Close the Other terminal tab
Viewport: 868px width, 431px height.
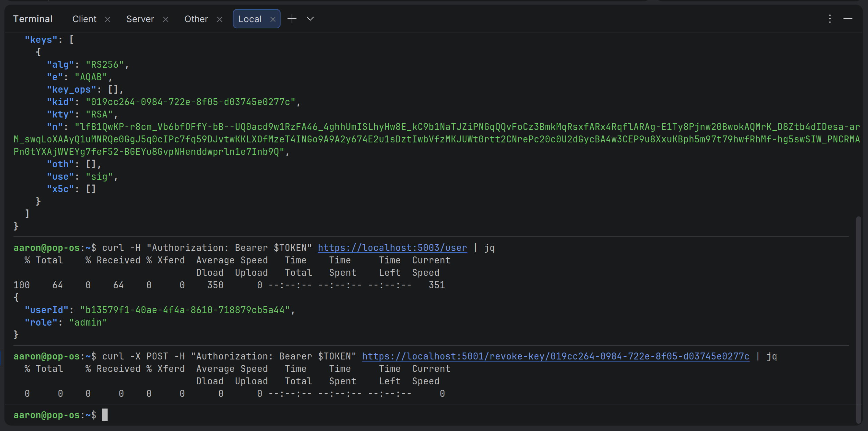pyautogui.click(x=220, y=19)
